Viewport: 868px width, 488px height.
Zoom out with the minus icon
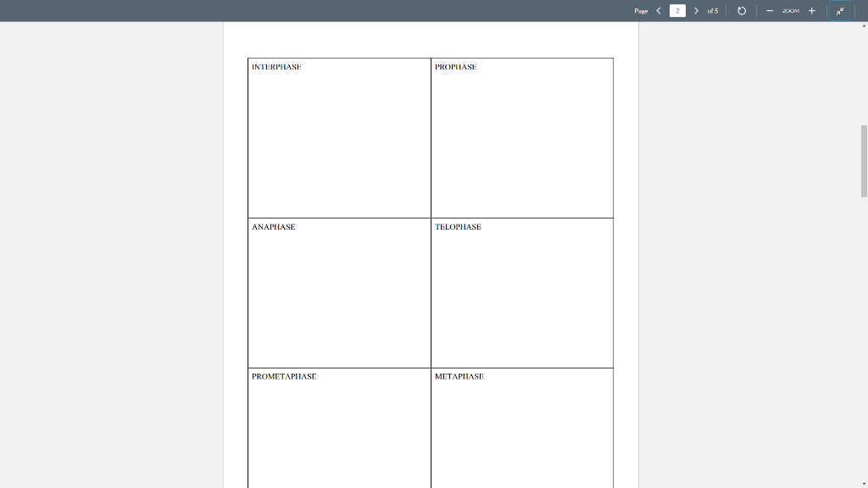click(x=770, y=10)
